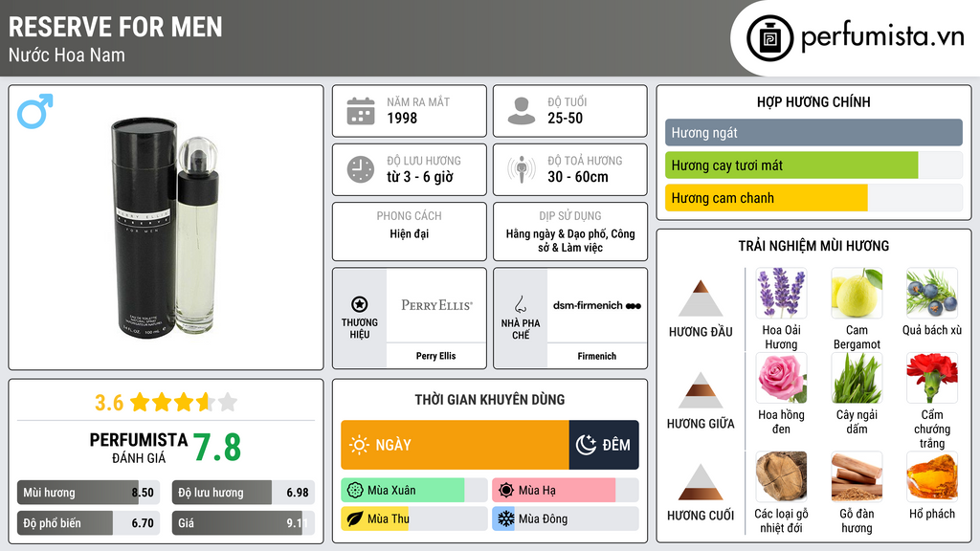Click the sun icon in the Ngày bar
Viewport: 980px width, 551px height.
point(359,445)
